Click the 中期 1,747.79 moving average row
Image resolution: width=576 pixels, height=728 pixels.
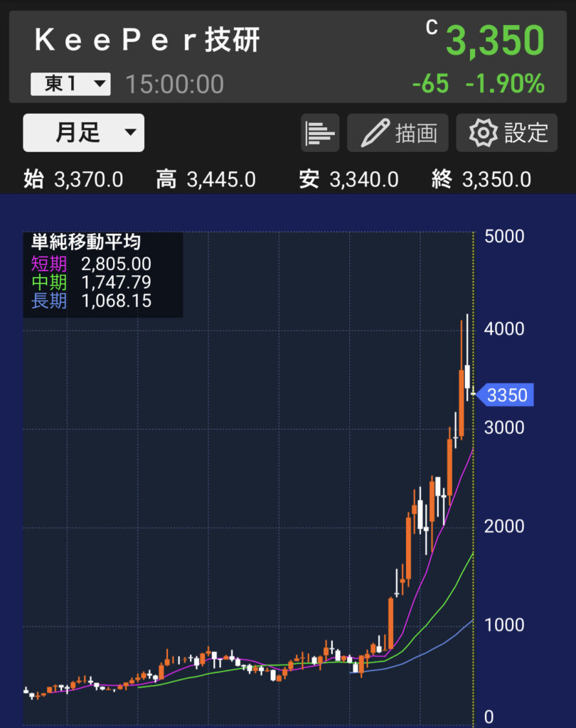91,282
